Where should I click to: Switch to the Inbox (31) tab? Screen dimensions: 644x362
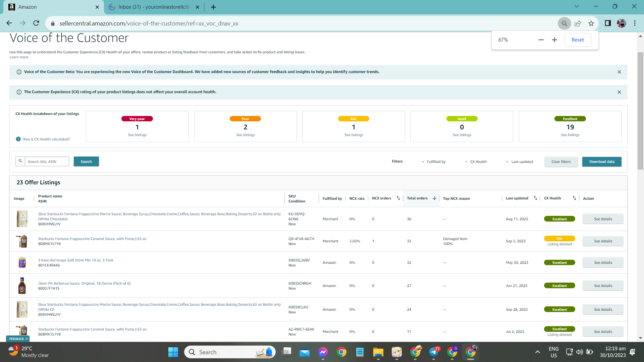(x=154, y=7)
